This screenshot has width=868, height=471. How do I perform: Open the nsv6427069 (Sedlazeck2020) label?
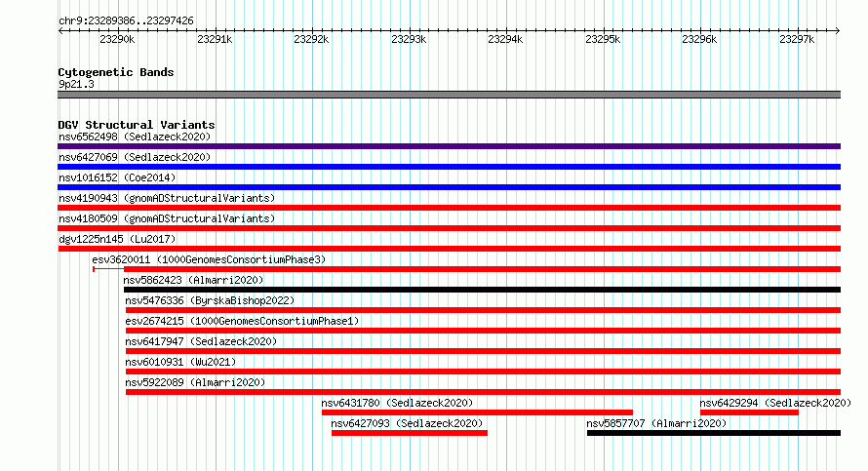[x=135, y=157]
